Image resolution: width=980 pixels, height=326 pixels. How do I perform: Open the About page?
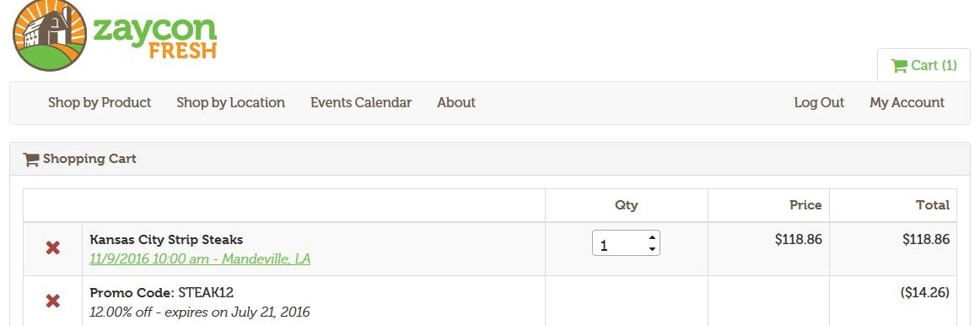456,103
